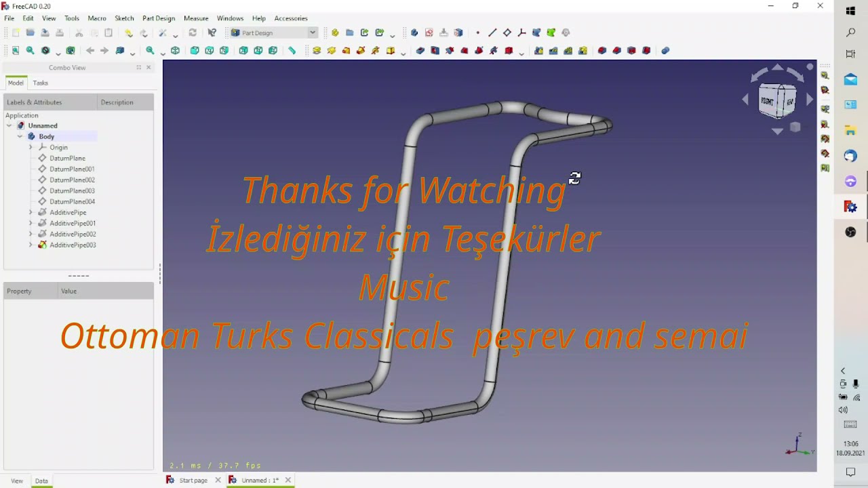Image resolution: width=868 pixels, height=488 pixels.
Task: Select the Revolution tool
Action: [332, 50]
